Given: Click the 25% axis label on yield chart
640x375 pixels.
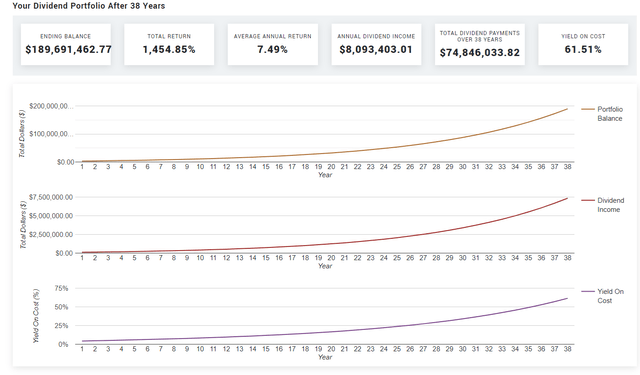Looking at the screenshot, I should coord(61,326).
